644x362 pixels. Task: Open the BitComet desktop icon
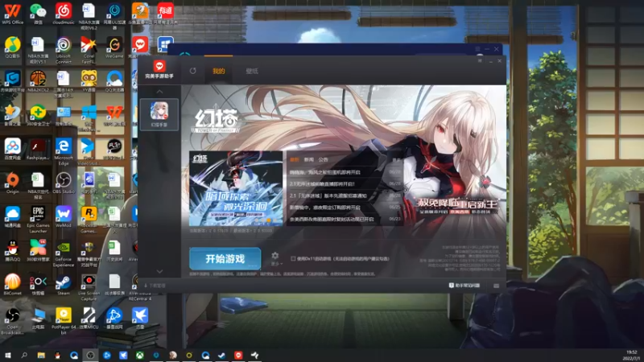click(x=12, y=285)
